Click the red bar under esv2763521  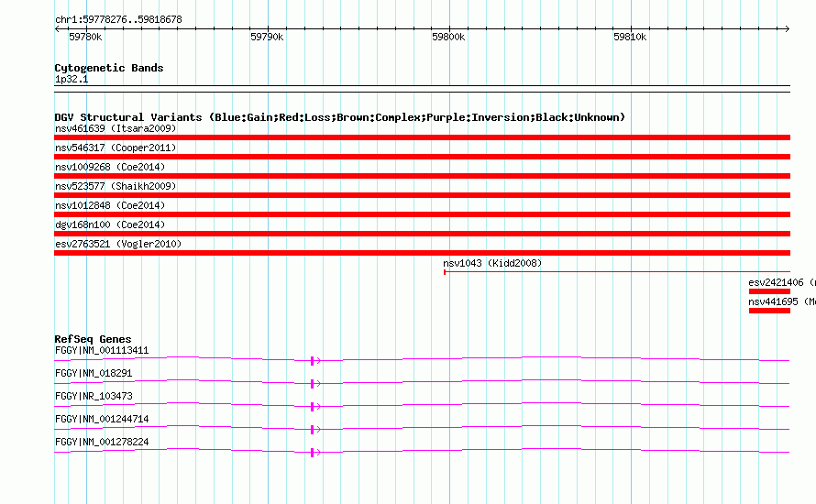point(422,253)
